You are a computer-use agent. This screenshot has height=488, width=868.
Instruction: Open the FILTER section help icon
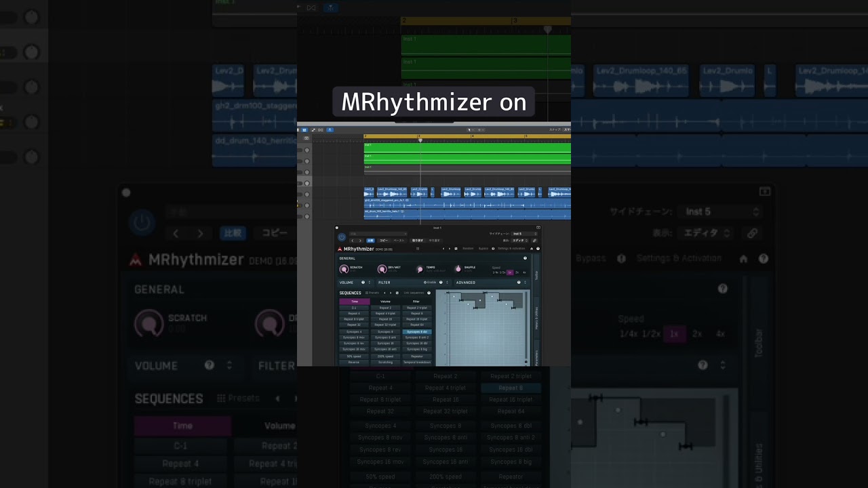[x=441, y=282]
